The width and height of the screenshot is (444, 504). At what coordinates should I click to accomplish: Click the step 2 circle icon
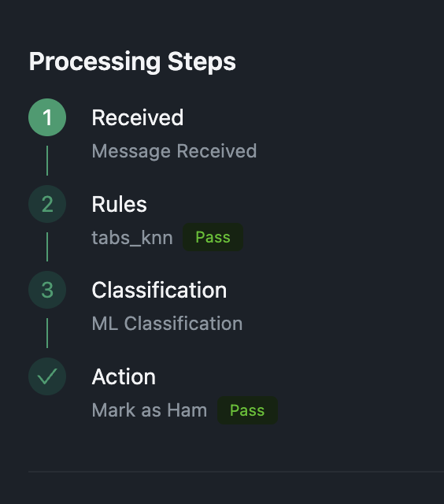47,204
